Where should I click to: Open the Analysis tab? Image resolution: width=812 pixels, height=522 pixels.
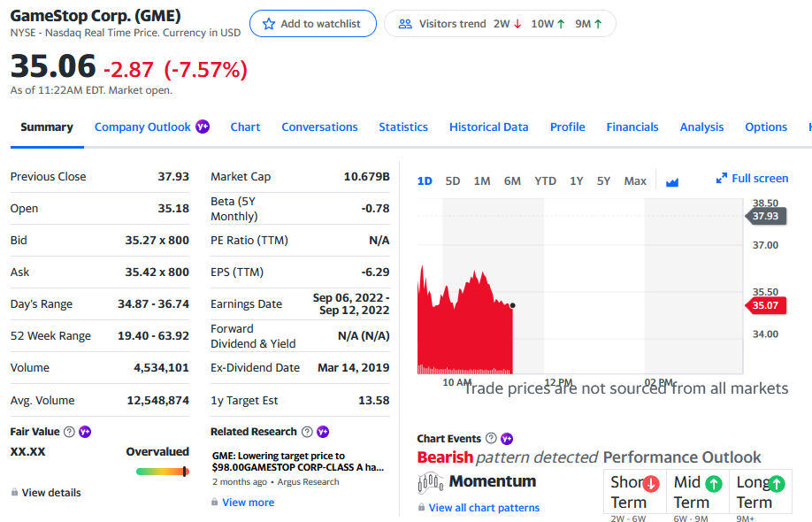701,127
